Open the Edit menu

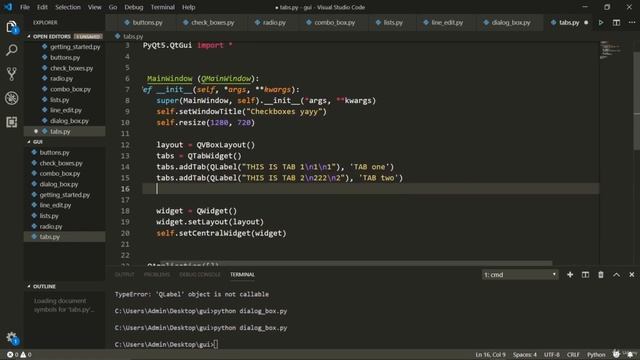[42, 7]
